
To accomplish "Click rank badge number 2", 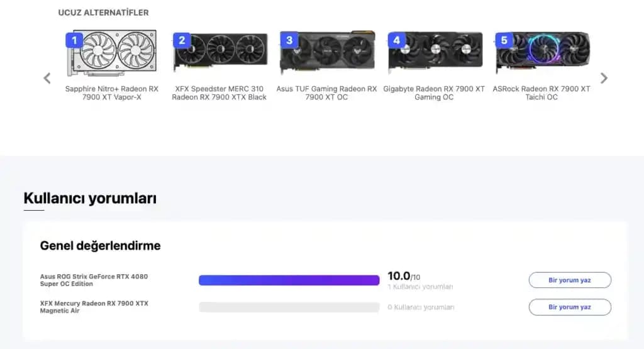I will 182,41.
